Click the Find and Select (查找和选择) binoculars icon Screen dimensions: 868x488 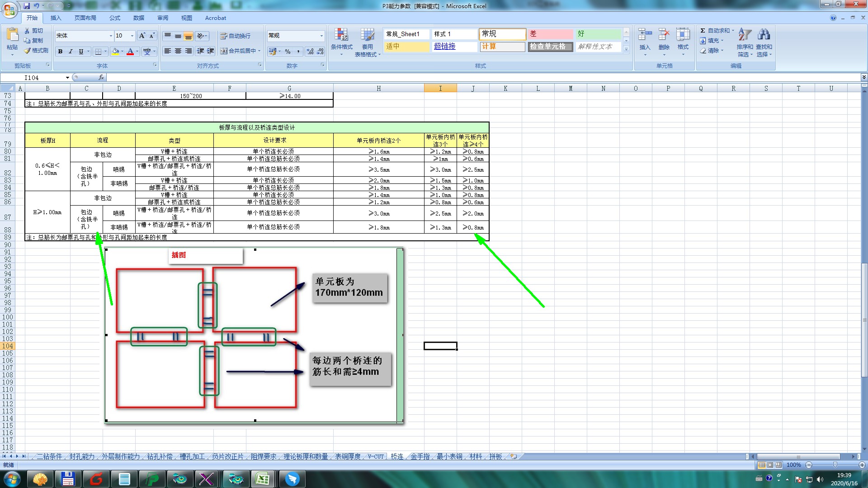764,35
